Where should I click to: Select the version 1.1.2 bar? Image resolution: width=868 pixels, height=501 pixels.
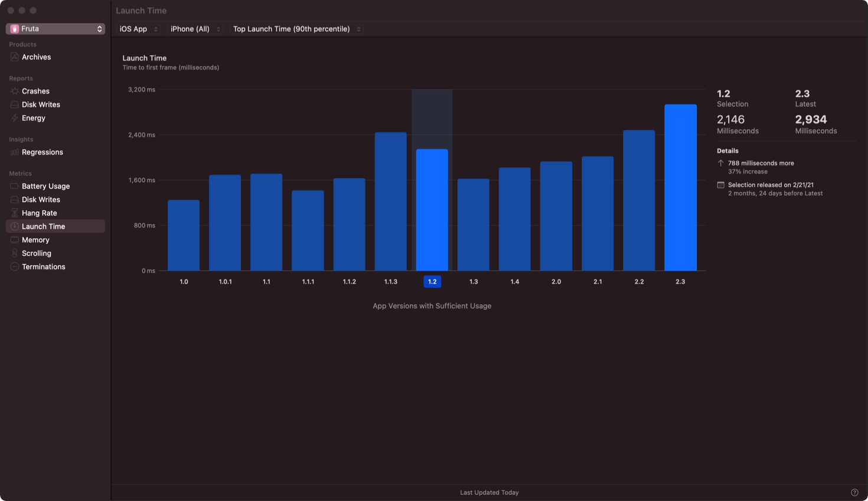(349, 225)
